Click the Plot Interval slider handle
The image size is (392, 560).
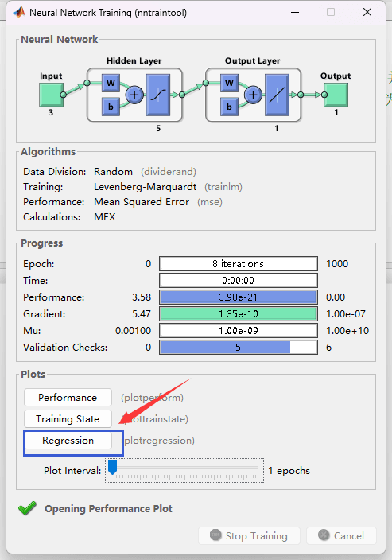pos(112,467)
